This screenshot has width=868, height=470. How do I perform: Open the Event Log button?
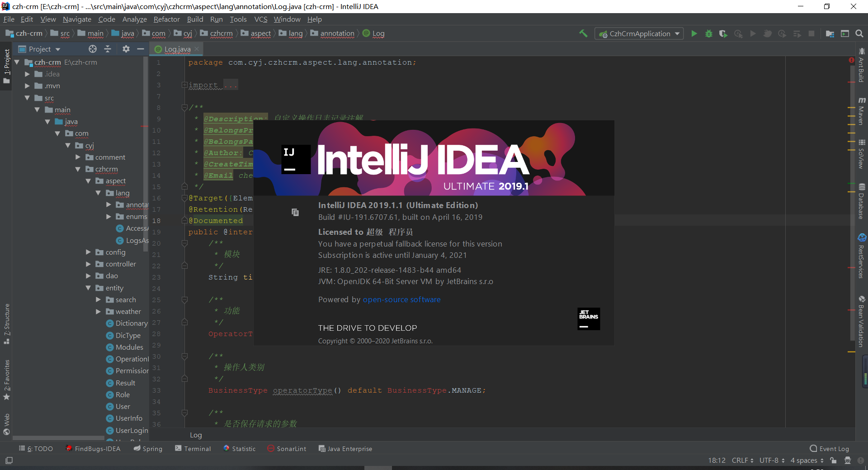(830, 449)
